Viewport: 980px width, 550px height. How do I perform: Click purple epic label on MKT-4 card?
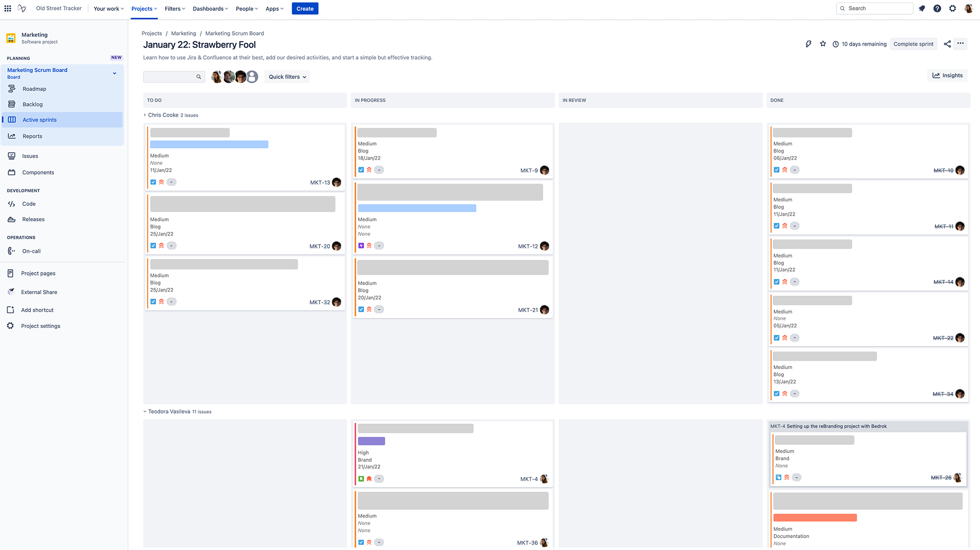[371, 441]
